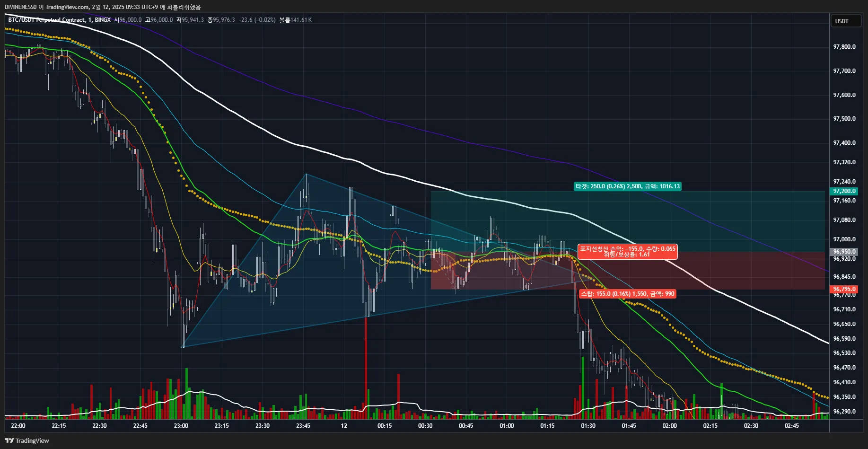Click the 96,845.0 price axis label
Viewport: 868px width, 449px height.
coord(844,277)
